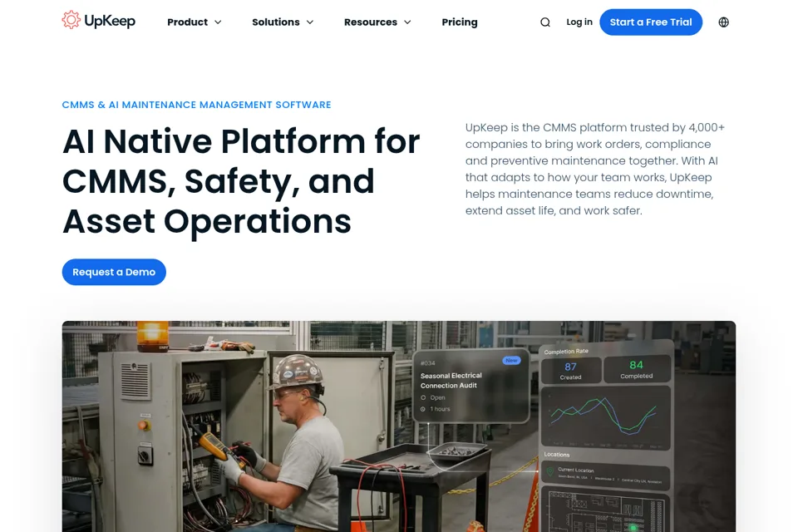
Task: Go to the Pricing page
Action: (x=460, y=22)
